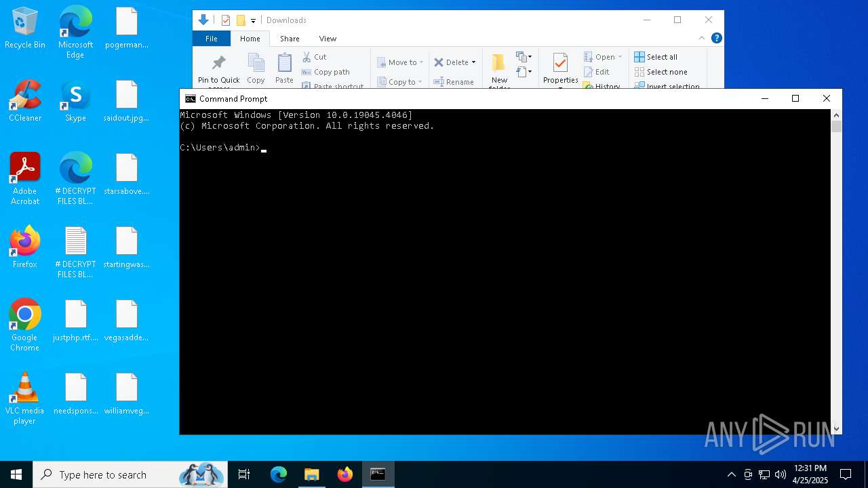Switch to the View ribbon tab
Image resolution: width=868 pixels, height=488 pixels.
click(328, 39)
